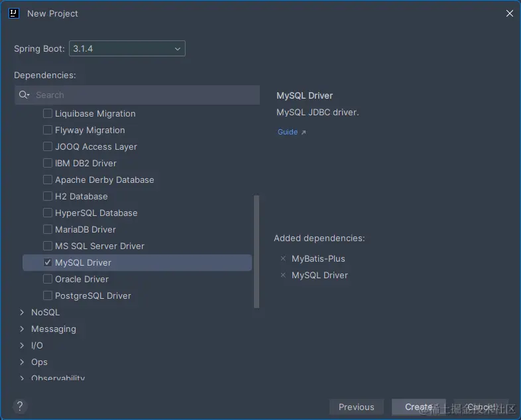Expand the Ops category

tap(22, 362)
